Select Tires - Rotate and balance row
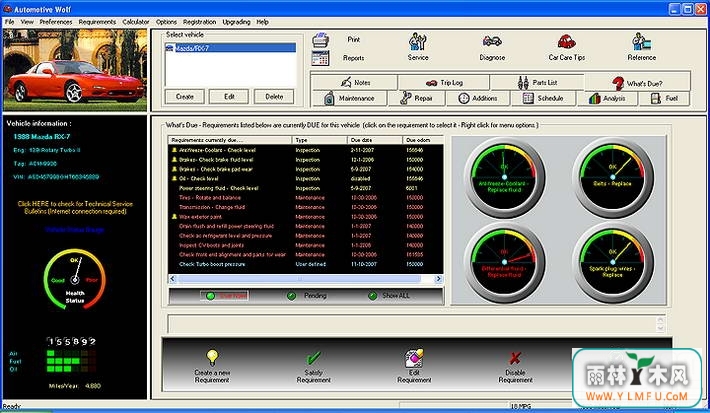710x413 pixels. [306, 197]
